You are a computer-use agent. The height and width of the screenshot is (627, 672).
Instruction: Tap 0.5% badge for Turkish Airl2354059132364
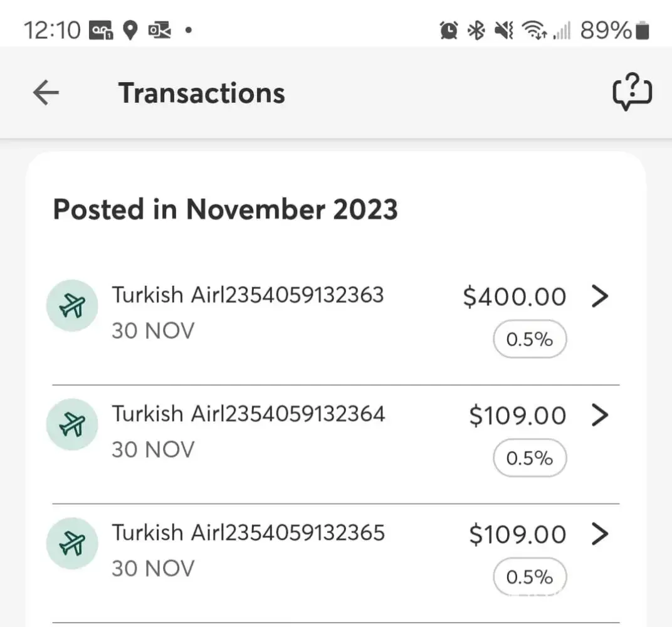pyautogui.click(x=530, y=459)
